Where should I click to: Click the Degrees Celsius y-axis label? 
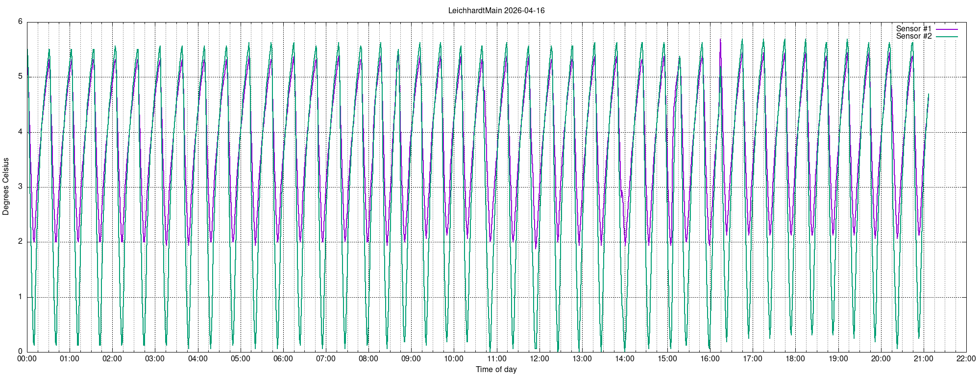pos(6,187)
